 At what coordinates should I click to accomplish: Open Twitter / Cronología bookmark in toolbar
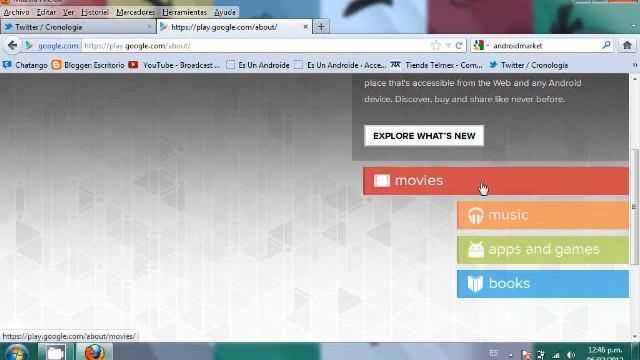click(529, 65)
